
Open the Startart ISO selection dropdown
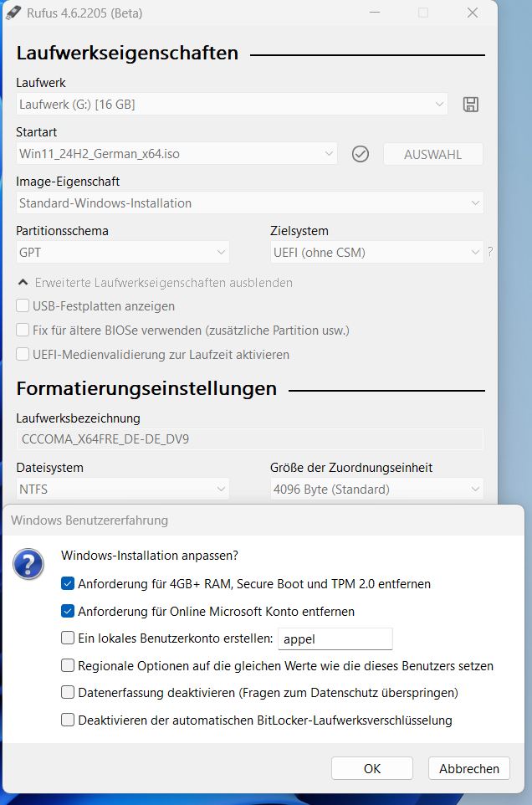pos(177,154)
